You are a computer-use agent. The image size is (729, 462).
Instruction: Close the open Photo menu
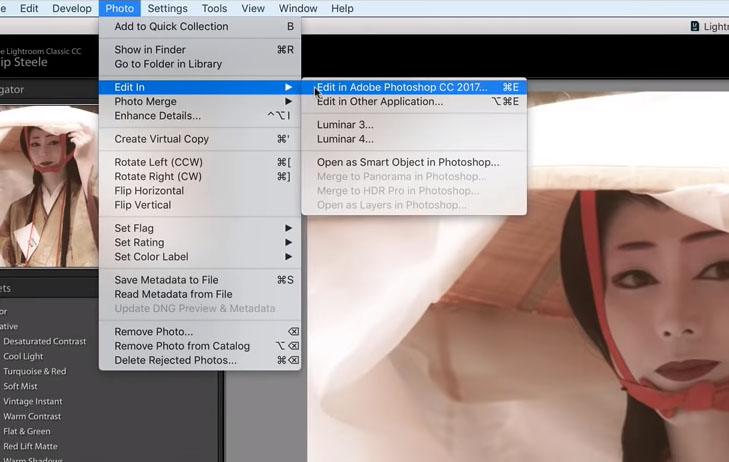tap(119, 8)
